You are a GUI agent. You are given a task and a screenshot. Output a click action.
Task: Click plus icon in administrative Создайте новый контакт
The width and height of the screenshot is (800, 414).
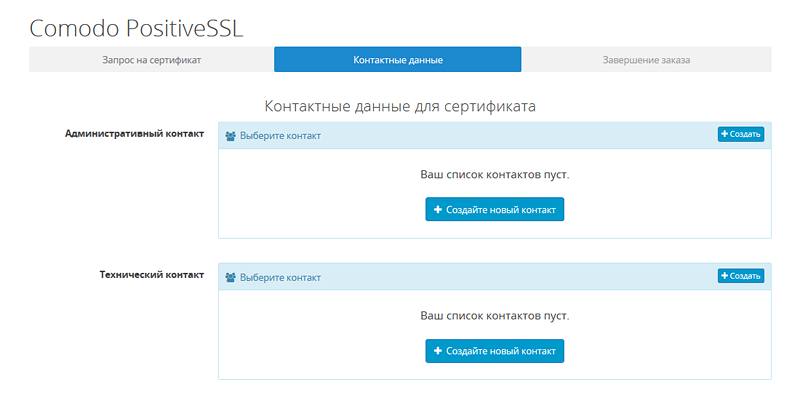point(438,209)
